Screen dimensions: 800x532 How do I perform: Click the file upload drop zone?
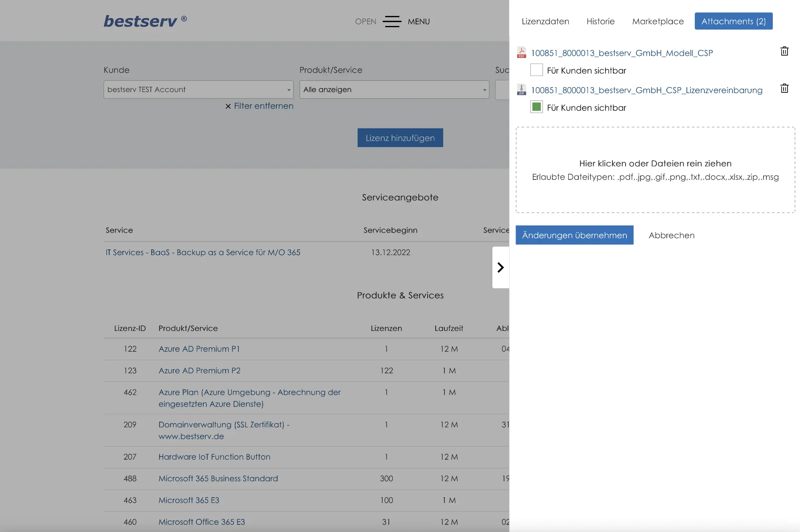point(655,170)
